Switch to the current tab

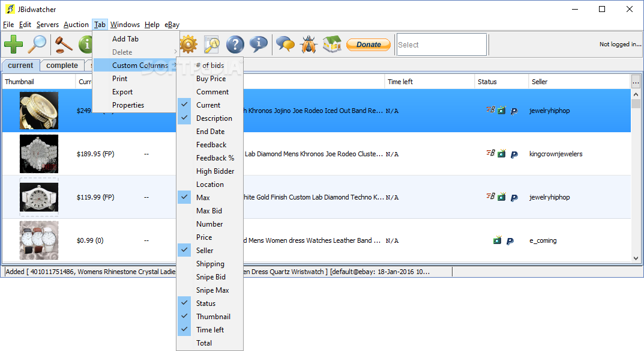click(x=20, y=66)
